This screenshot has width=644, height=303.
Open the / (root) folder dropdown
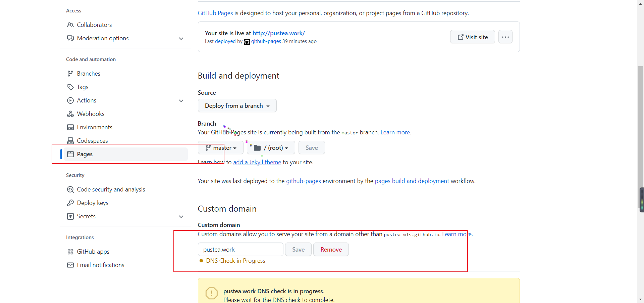click(x=271, y=148)
